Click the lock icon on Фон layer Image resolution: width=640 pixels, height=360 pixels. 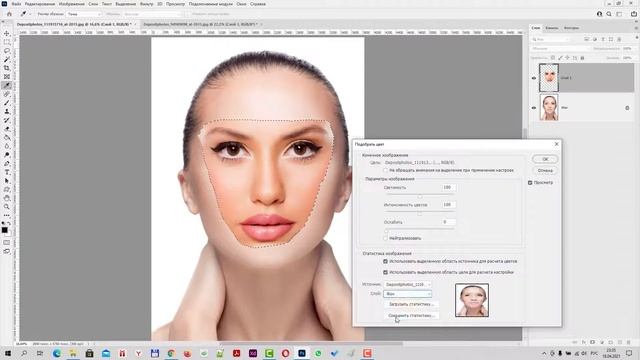point(627,108)
